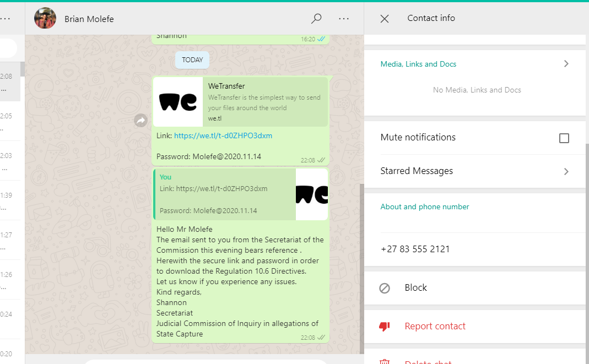Expand Media, Links and Docs chevron
Screen dimensions: 589x364
coord(566,64)
